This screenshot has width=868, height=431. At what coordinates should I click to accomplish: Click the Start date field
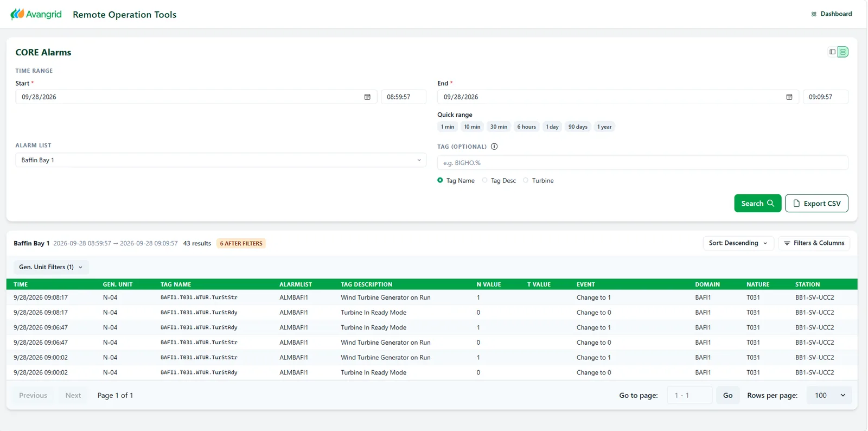pyautogui.click(x=196, y=97)
